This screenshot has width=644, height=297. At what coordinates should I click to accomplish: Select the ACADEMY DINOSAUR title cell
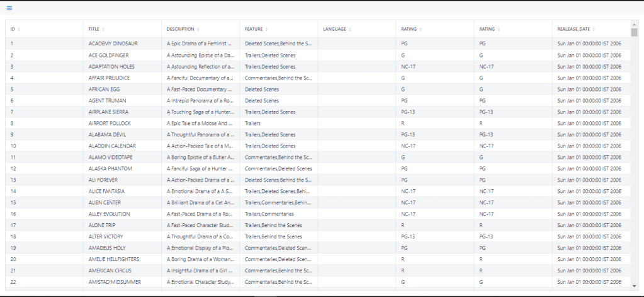coord(113,44)
